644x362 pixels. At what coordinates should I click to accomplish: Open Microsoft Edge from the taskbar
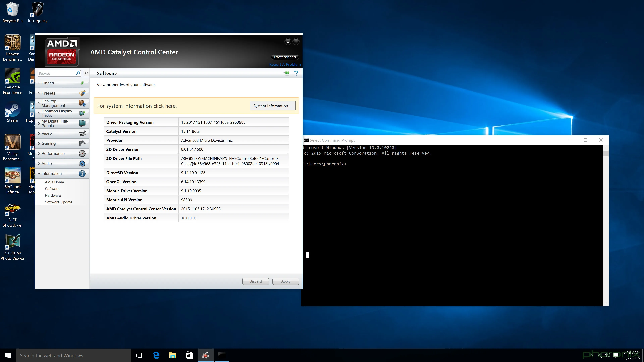click(x=156, y=355)
